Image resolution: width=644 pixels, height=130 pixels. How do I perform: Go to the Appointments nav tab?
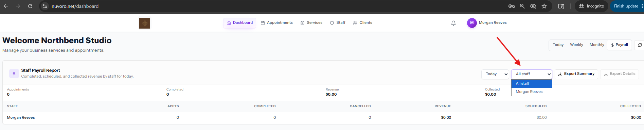coord(276,23)
